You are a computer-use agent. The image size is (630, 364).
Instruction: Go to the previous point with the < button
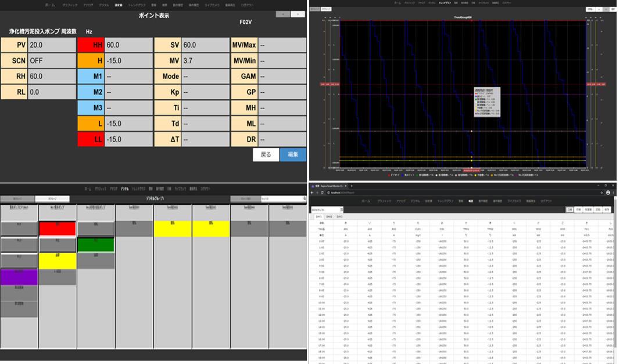click(283, 14)
